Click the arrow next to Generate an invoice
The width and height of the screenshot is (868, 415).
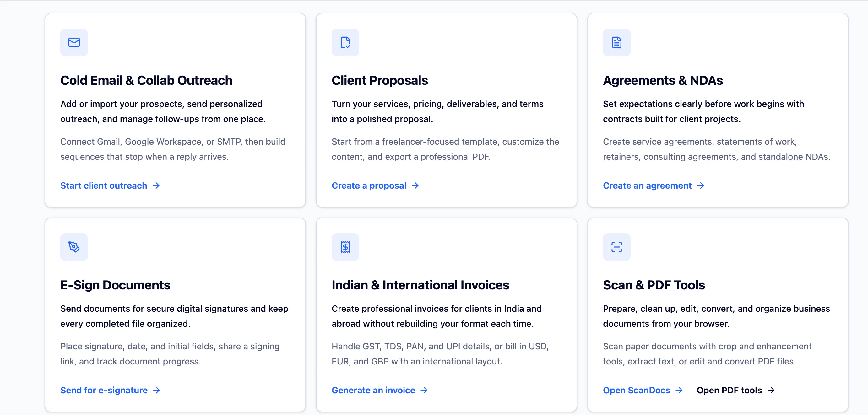point(424,390)
